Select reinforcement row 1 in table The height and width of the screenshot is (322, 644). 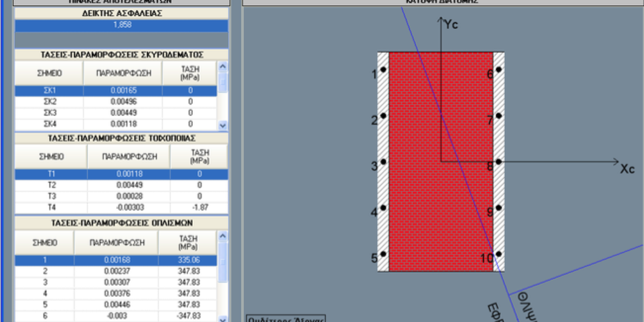click(x=116, y=260)
